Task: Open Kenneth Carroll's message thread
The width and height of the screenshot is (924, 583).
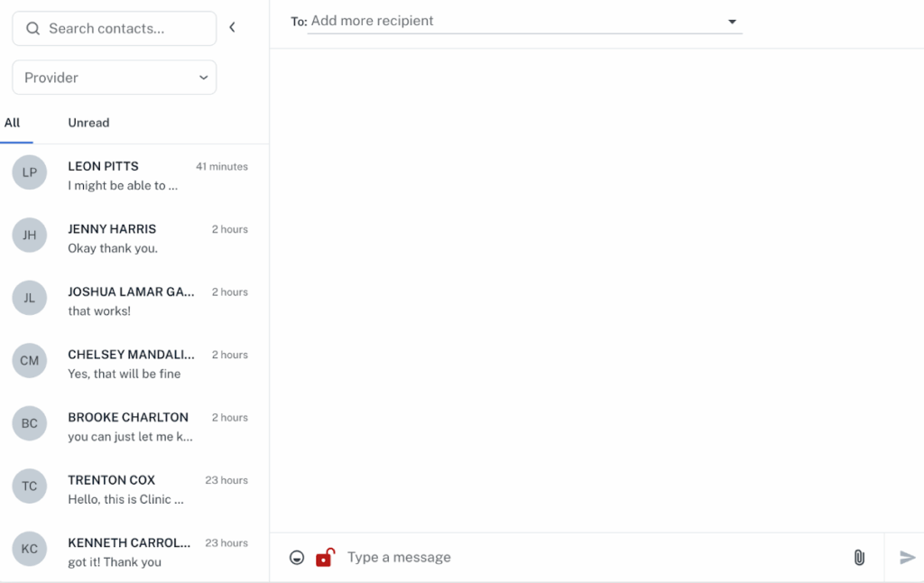Action: [x=131, y=552]
